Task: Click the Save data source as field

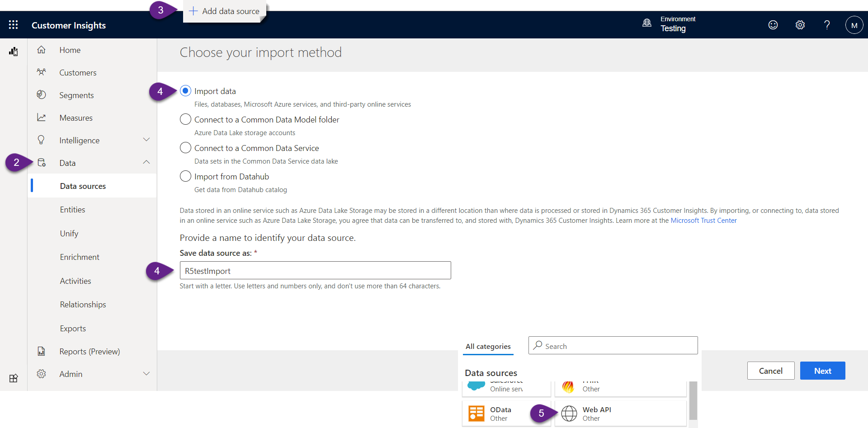Action: (x=315, y=270)
